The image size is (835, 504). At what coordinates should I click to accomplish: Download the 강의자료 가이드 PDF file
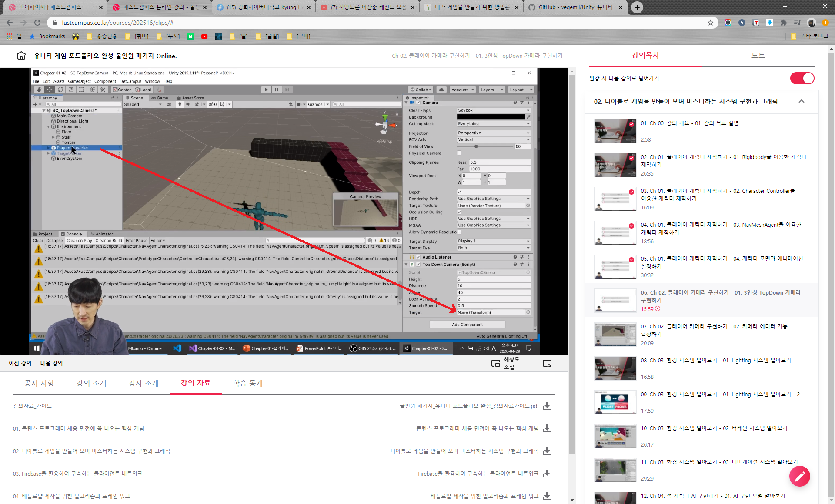coord(547,406)
